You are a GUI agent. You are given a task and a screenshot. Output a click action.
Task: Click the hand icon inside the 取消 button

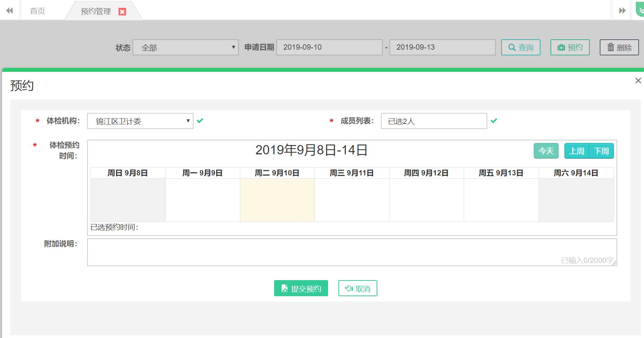(348, 288)
